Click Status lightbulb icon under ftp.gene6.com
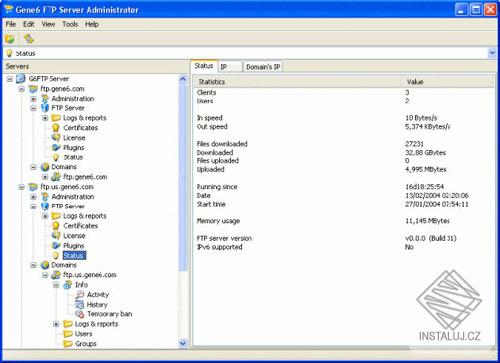Image resolution: width=500 pixels, height=363 pixels. pos(56,157)
